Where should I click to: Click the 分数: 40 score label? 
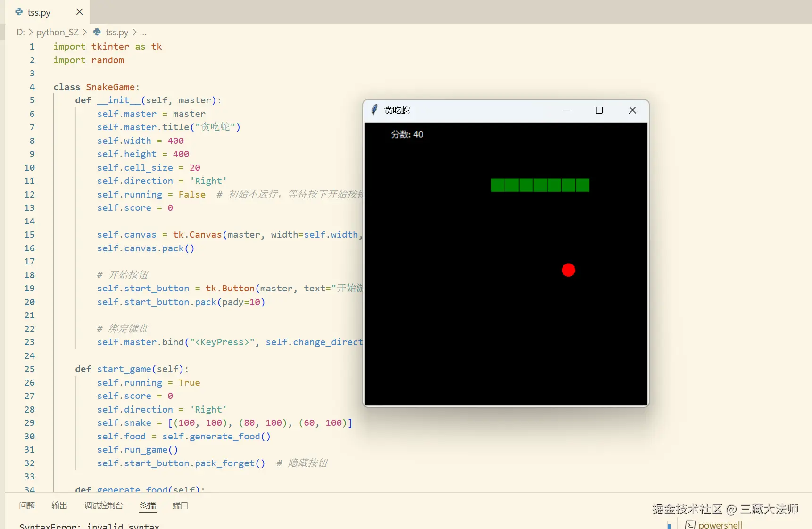(x=407, y=134)
